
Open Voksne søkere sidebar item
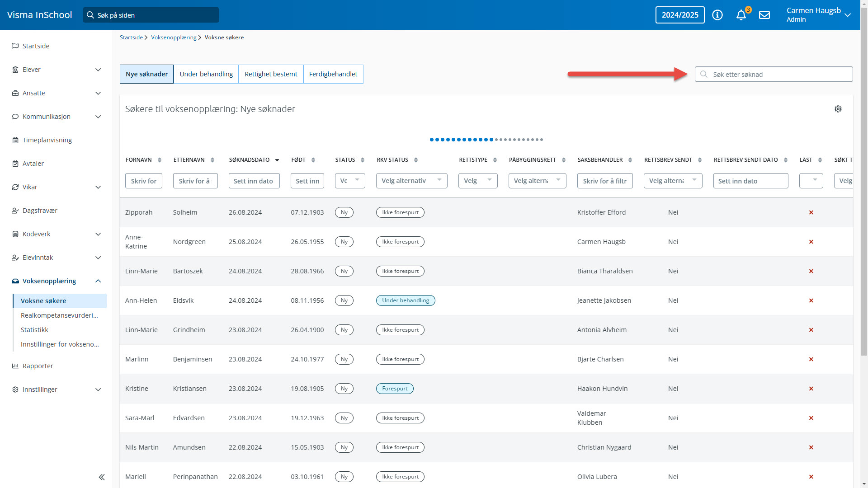(60, 301)
